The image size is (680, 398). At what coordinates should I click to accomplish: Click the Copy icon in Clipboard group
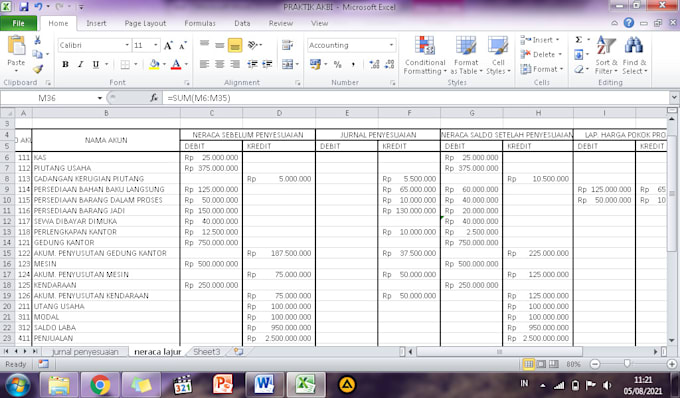pyautogui.click(x=37, y=54)
